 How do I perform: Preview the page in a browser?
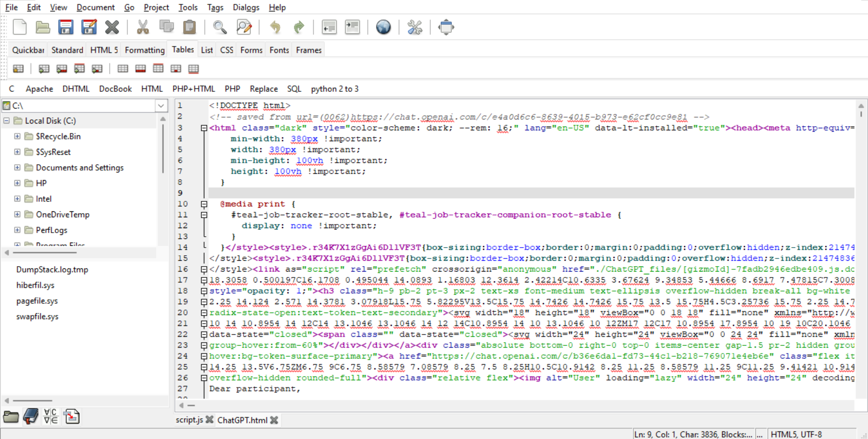coord(383,27)
